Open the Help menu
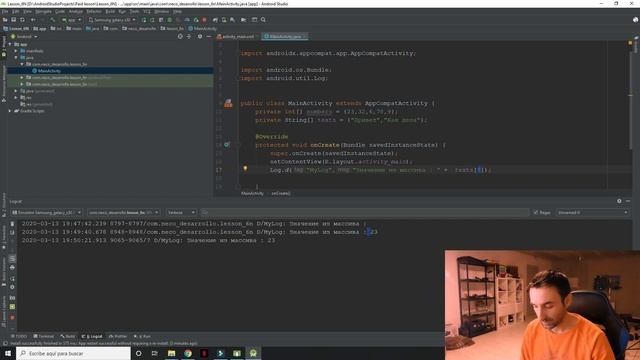640x360 pixels. click(177, 11)
